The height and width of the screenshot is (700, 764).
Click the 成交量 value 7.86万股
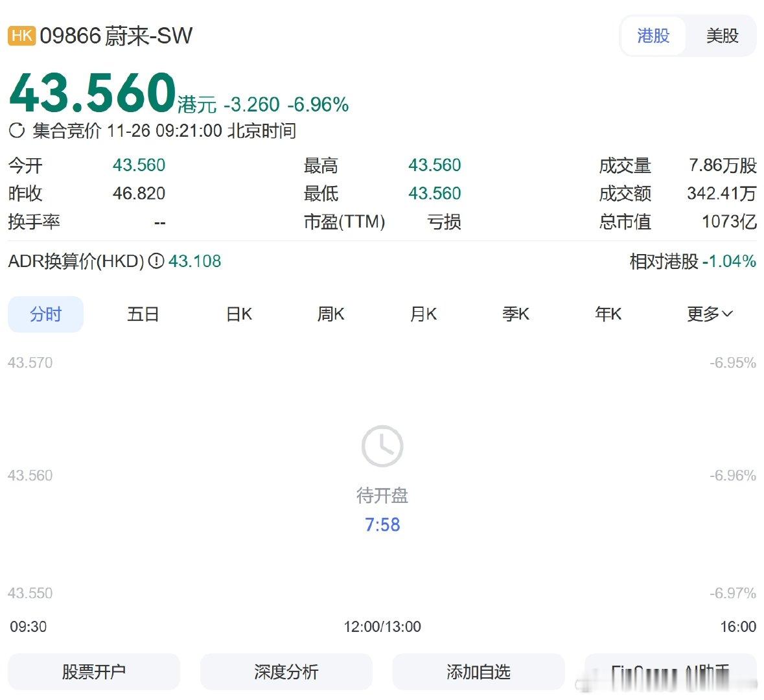723,165
